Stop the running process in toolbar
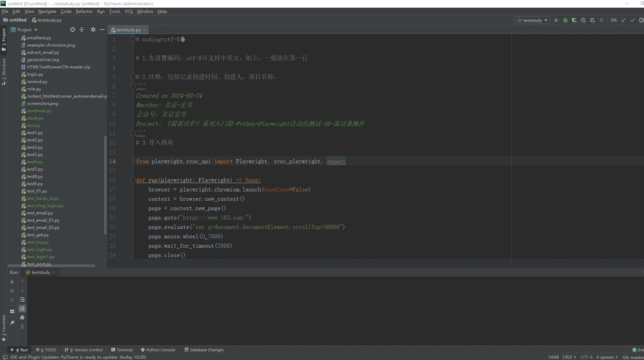The height and width of the screenshot is (360, 644). [602, 20]
